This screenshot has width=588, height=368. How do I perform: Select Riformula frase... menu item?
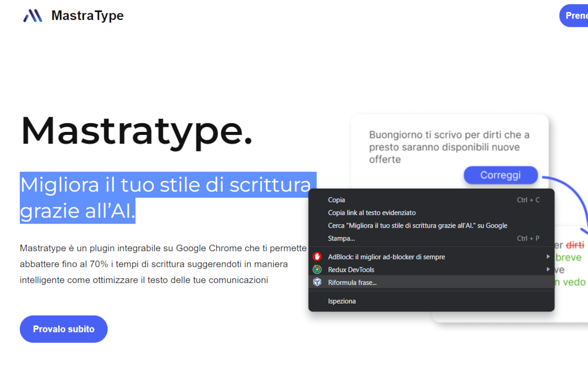(431, 282)
